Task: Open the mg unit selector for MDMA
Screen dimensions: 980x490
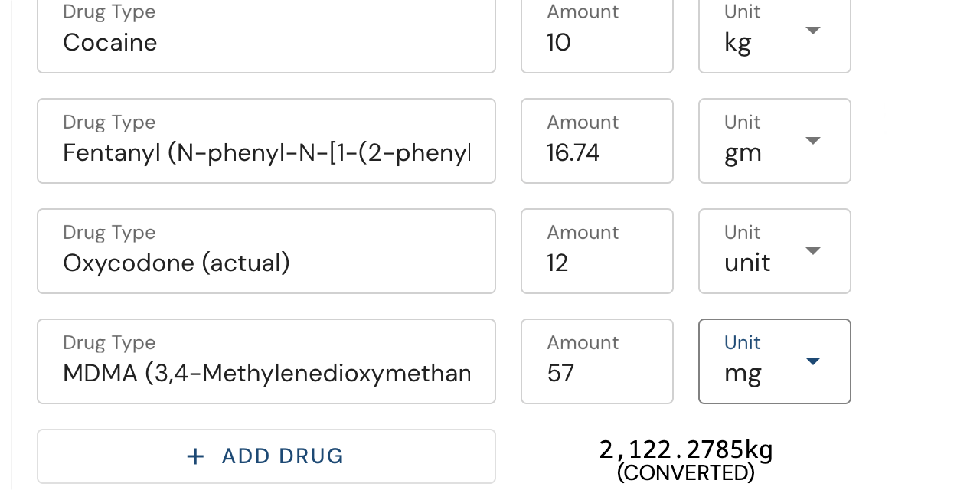Action: [774, 361]
